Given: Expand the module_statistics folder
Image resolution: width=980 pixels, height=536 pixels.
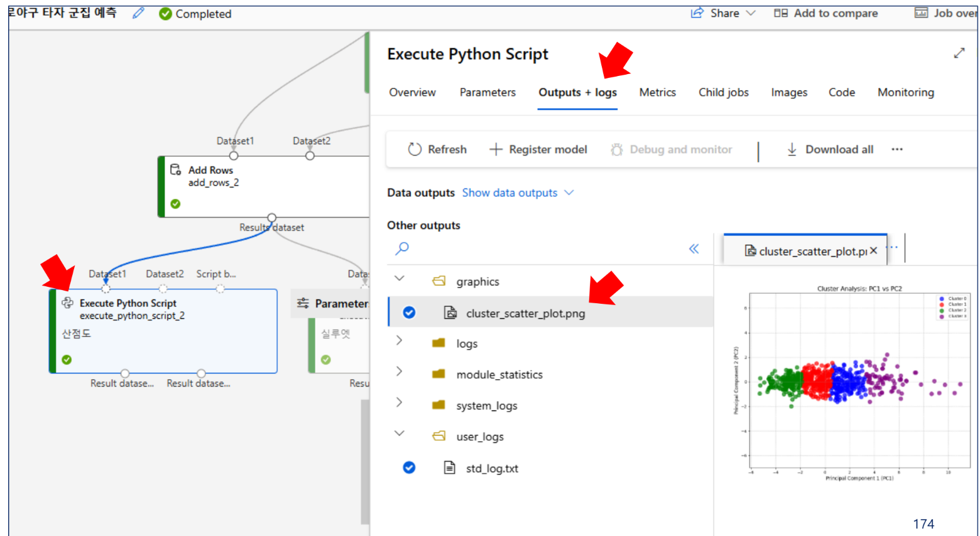Looking at the screenshot, I should pos(400,372).
